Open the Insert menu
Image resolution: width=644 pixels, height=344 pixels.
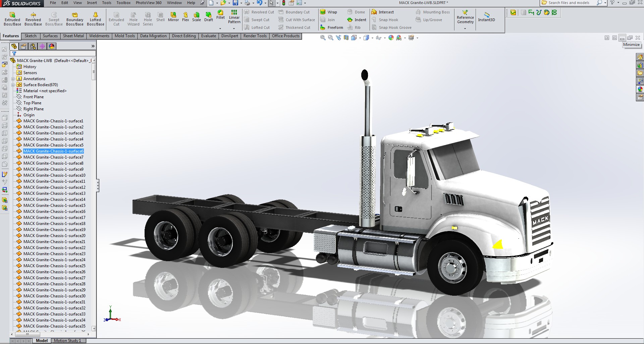[92, 3]
